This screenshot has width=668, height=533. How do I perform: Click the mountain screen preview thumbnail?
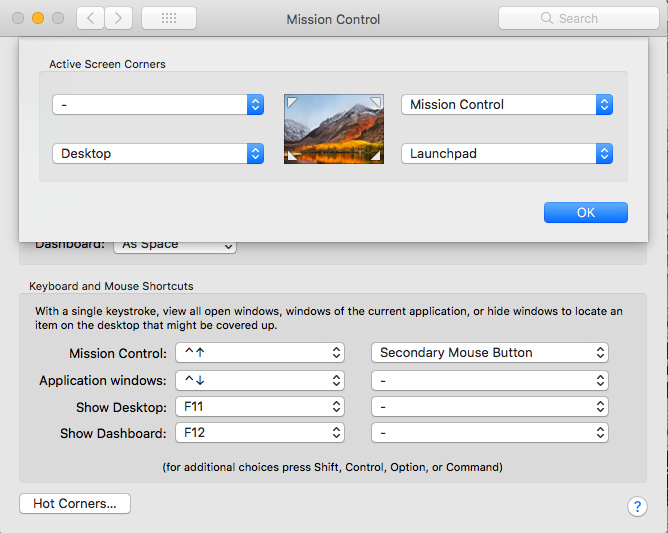coord(334,129)
